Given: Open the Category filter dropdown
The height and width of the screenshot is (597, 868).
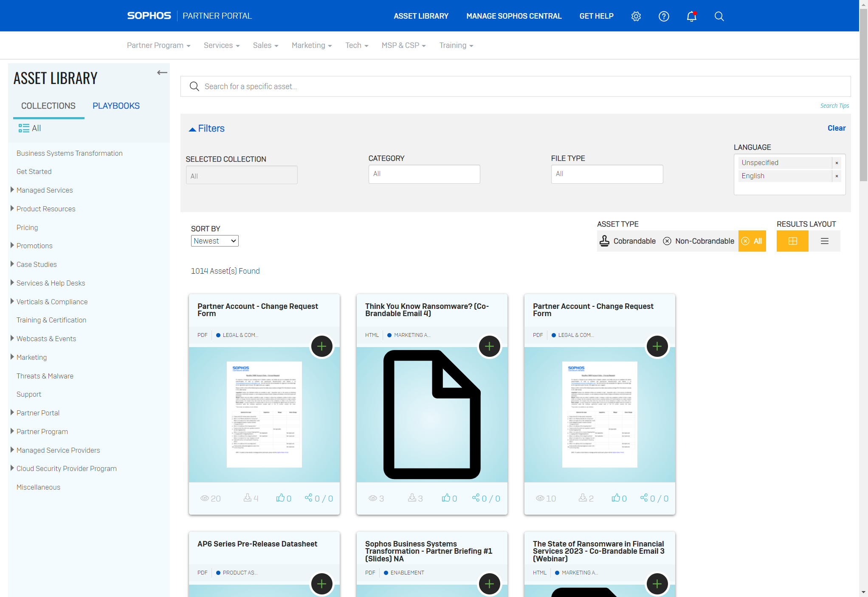Looking at the screenshot, I should (x=424, y=174).
